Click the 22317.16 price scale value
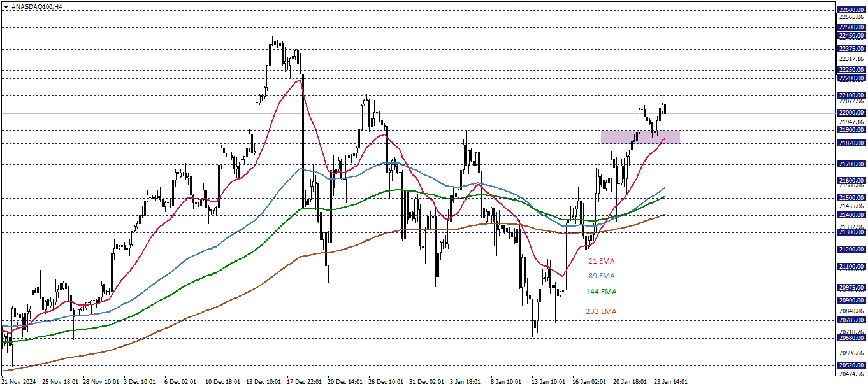The width and height of the screenshot is (868, 389). click(851, 59)
